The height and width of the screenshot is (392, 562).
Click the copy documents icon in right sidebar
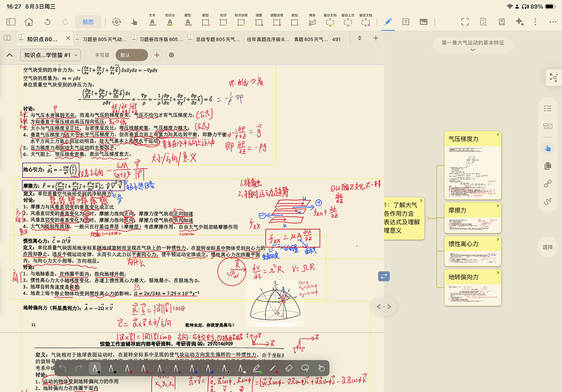click(x=548, y=166)
